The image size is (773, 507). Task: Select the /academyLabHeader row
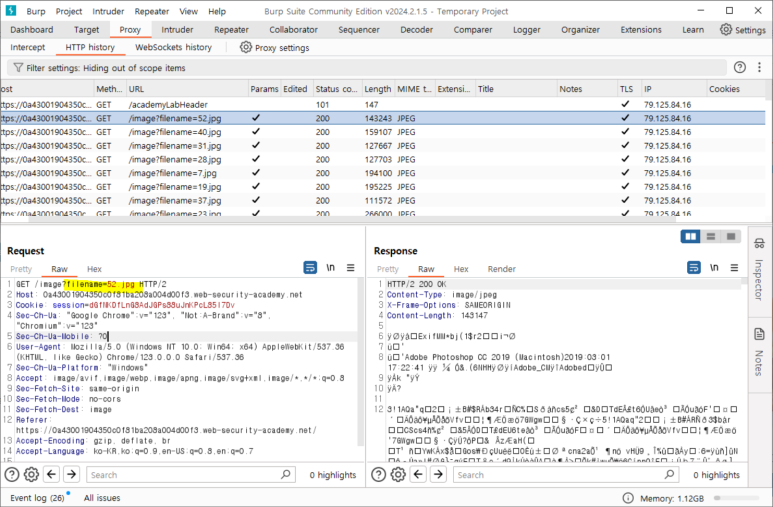pos(383,105)
